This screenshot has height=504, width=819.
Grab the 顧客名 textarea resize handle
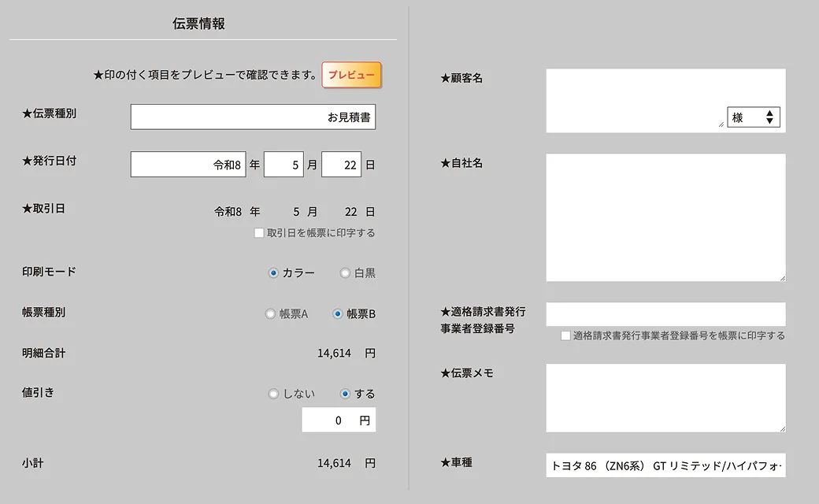click(721, 124)
